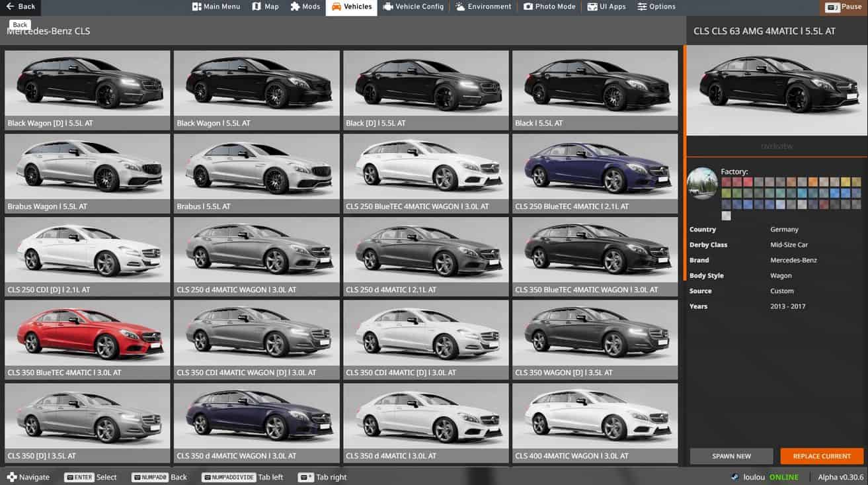Open the Options menu
The width and height of the screenshot is (868, 485).
656,7
